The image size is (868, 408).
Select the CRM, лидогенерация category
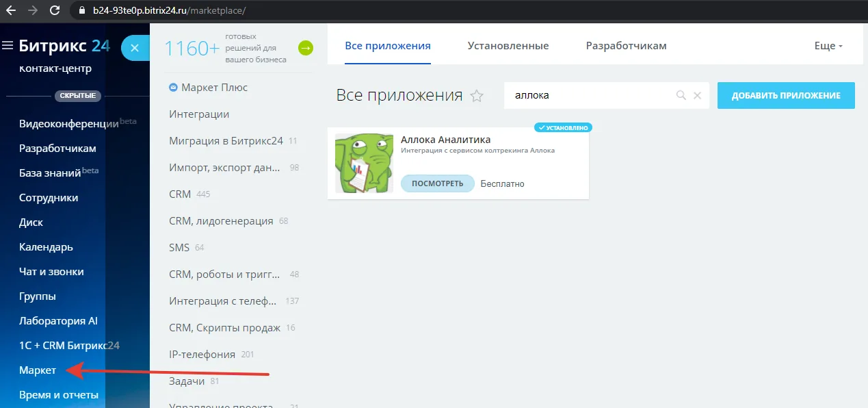pyautogui.click(x=221, y=221)
